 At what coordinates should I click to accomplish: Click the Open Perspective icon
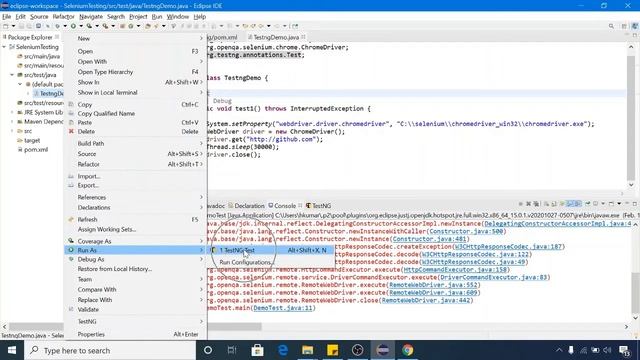pos(624,26)
